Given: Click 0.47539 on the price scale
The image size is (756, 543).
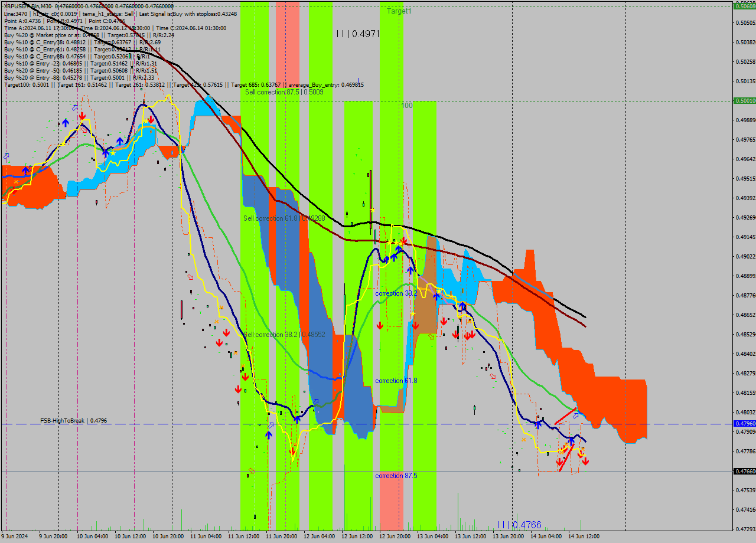Looking at the screenshot, I should point(745,490).
